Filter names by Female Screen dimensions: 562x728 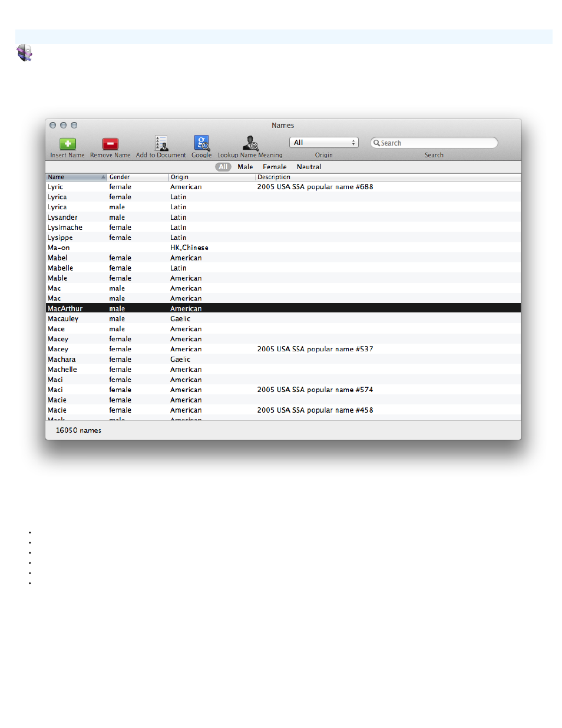coord(275,167)
